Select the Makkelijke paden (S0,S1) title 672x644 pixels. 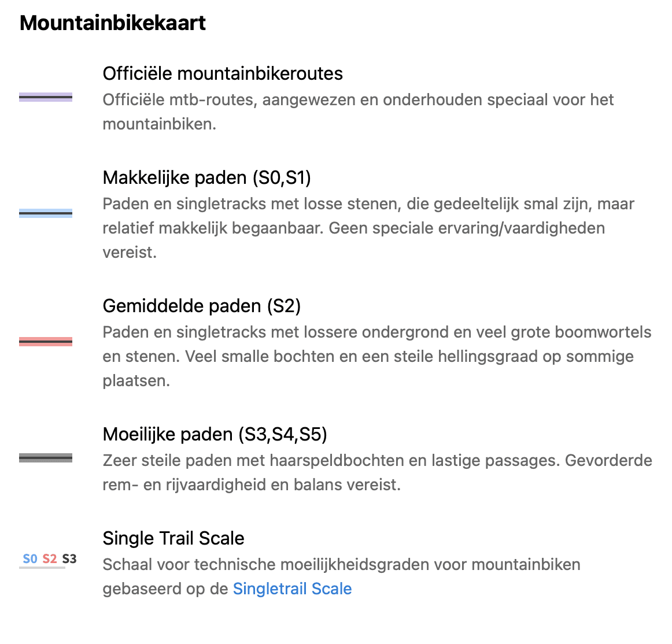pyautogui.click(x=206, y=177)
